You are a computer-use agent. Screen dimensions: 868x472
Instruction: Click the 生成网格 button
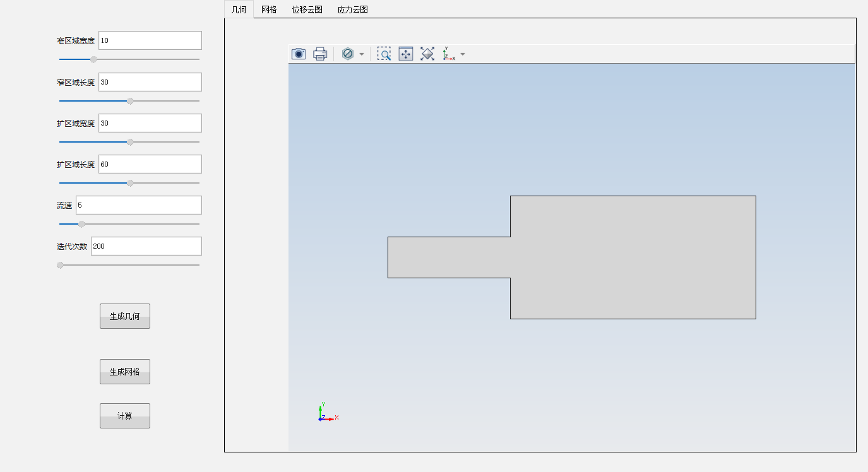coord(125,372)
